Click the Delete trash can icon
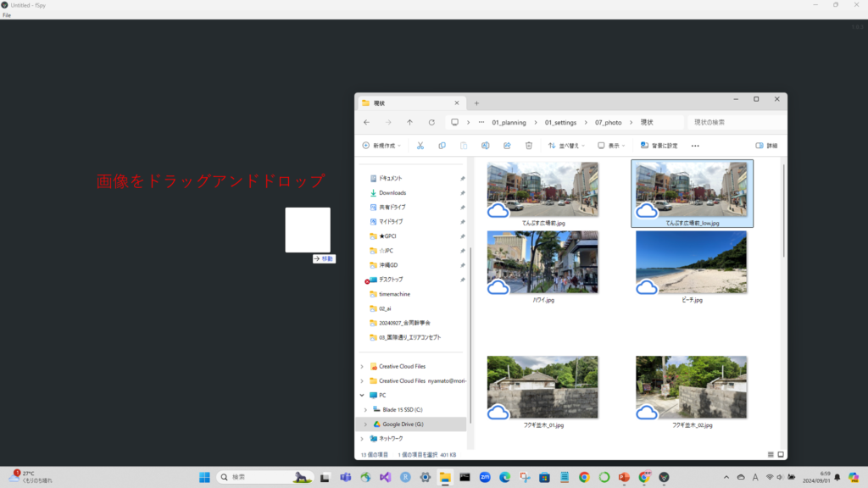Screen dimensions: 868x488 (529, 146)
